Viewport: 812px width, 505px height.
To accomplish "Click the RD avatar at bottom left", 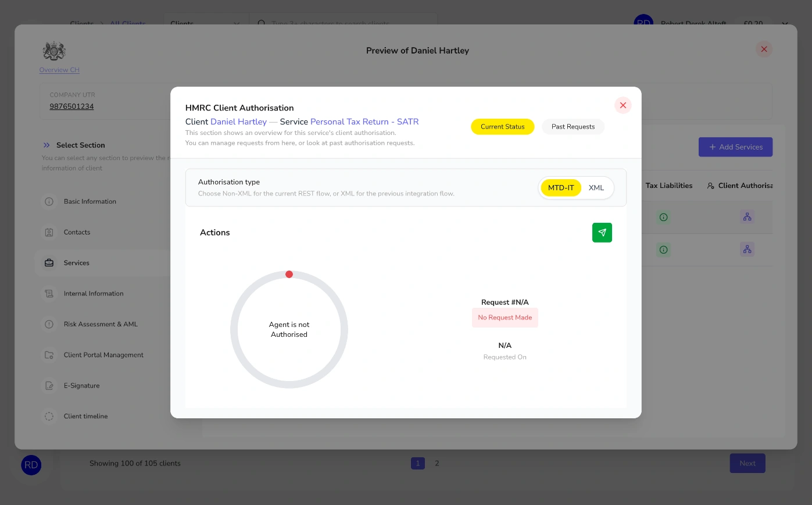I will (x=31, y=465).
